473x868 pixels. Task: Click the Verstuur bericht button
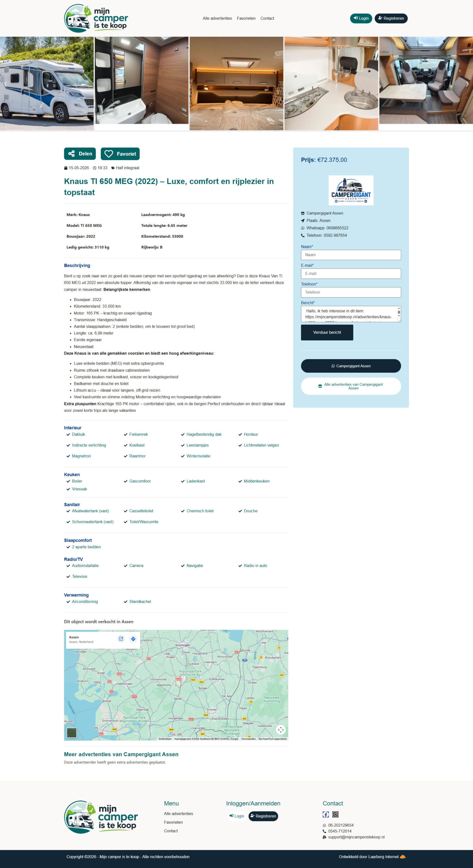point(327,332)
